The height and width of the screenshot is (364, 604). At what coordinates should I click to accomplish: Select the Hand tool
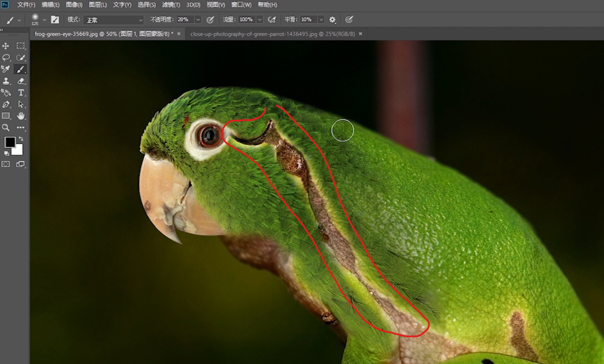[x=21, y=116]
